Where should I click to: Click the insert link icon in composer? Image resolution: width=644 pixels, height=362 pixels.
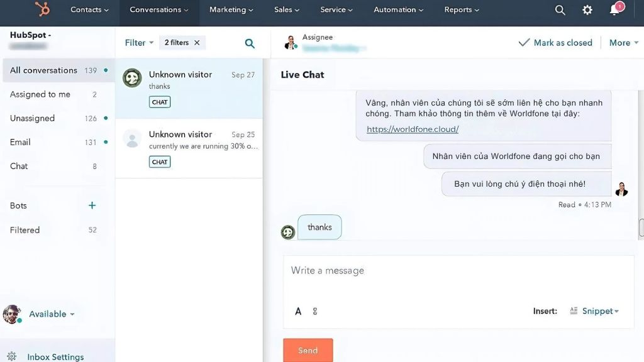tap(315, 311)
